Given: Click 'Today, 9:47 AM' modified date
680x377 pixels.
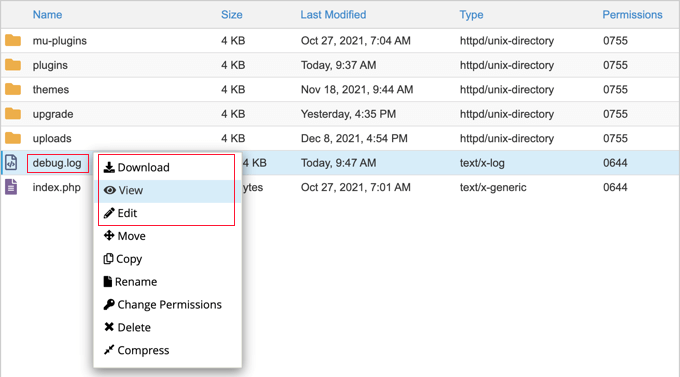Looking at the screenshot, I should click(338, 163).
